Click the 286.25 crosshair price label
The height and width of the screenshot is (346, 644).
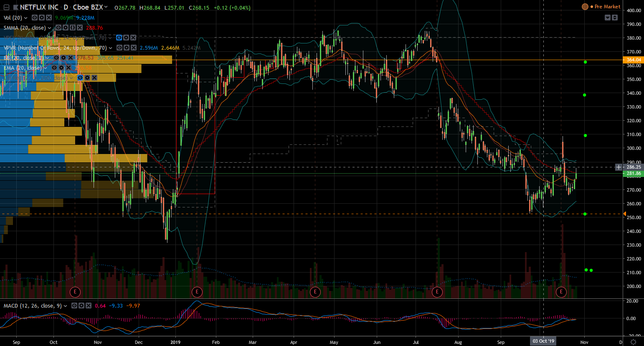pyautogui.click(x=634, y=167)
